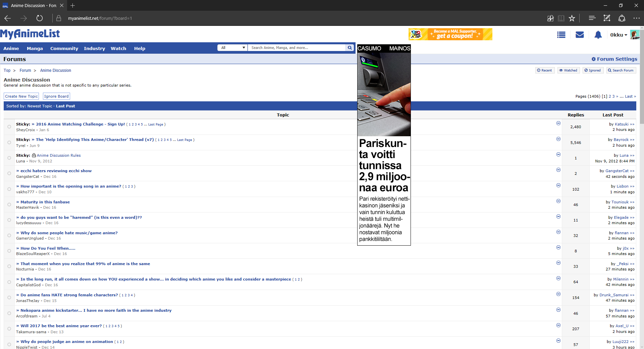
Task: Ignore the 2016 Anime Watching Challenge topic
Action: pyautogui.click(x=558, y=123)
